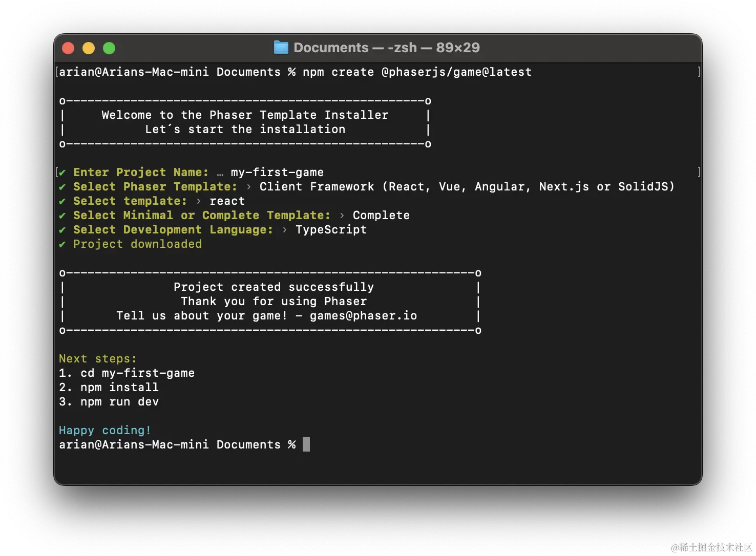Click the Happy coding! message
This screenshot has height=556, width=756.
click(105, 431)
